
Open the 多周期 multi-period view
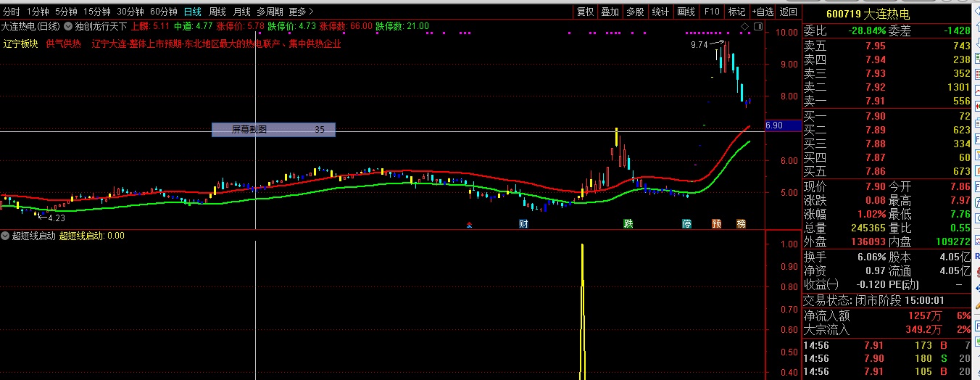(x=270, y=12)
